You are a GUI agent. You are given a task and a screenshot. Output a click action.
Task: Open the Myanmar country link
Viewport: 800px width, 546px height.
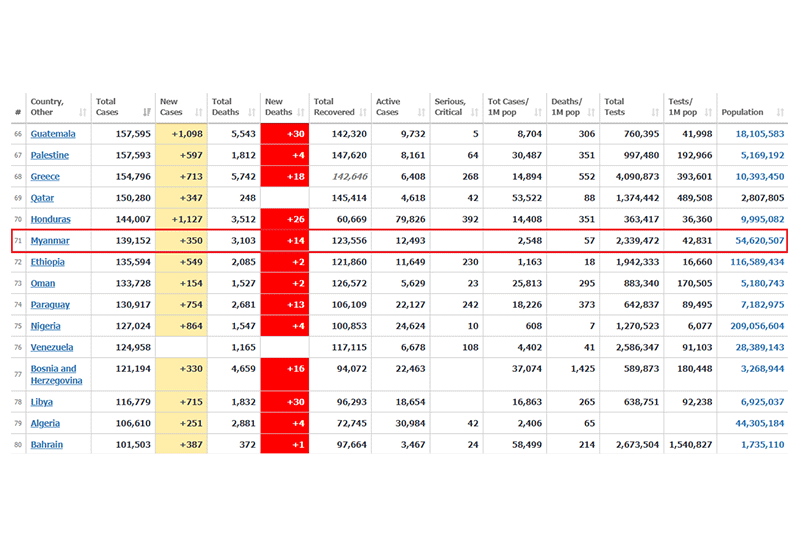[50, 241]
